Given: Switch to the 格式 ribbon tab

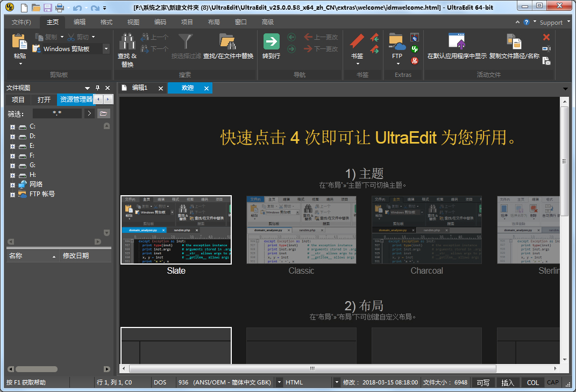Looking at the screenshot, I should (106, 22).
